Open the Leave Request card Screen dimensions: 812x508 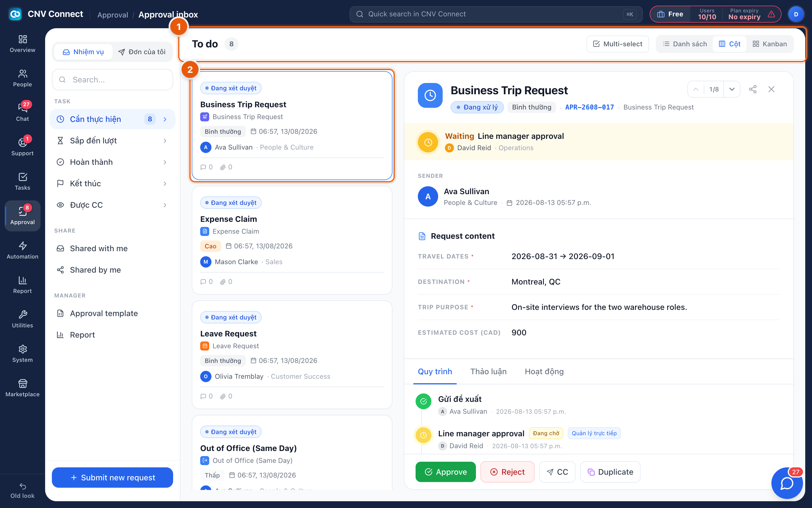point(292,355)
